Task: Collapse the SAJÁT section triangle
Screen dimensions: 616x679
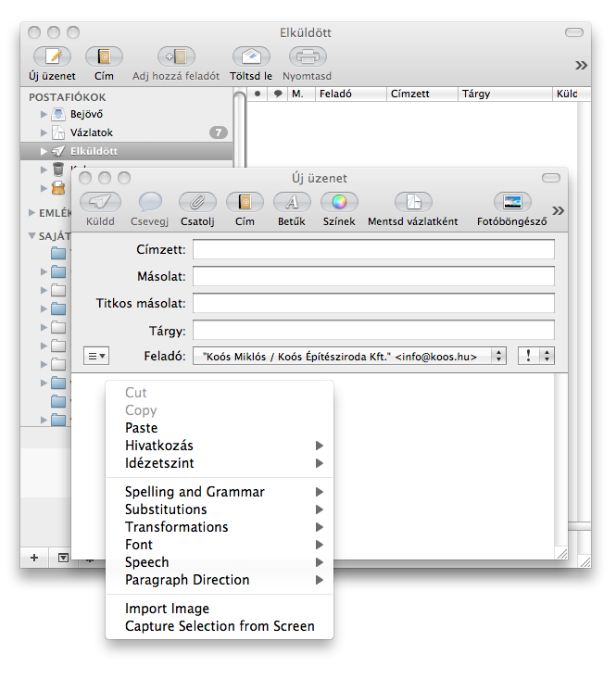Action: pos(32,236)
